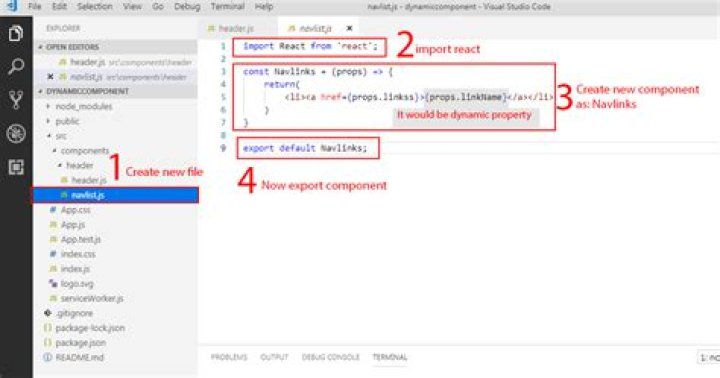
Task: Select navlist.js in file tree
Action: (x=116, y=195)
